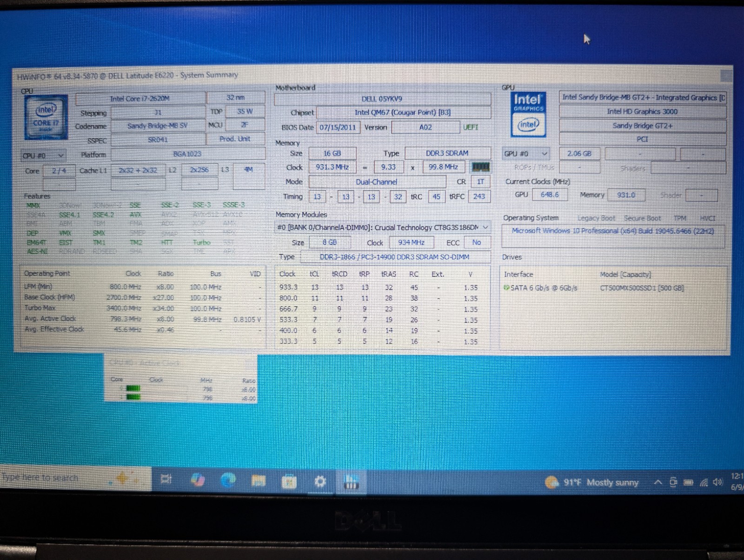Open the taskbar clock and date

coord(737,482)
